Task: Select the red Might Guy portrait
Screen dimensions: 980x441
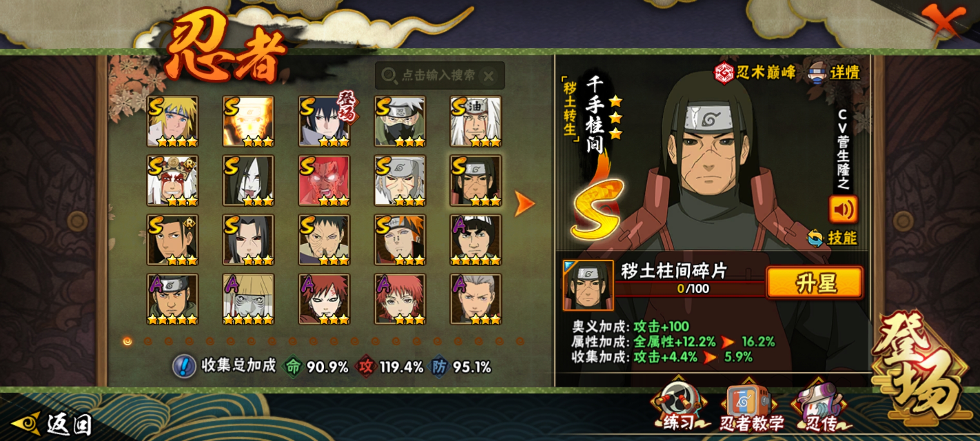Action: pyautogui.click(x=324, y=180)
